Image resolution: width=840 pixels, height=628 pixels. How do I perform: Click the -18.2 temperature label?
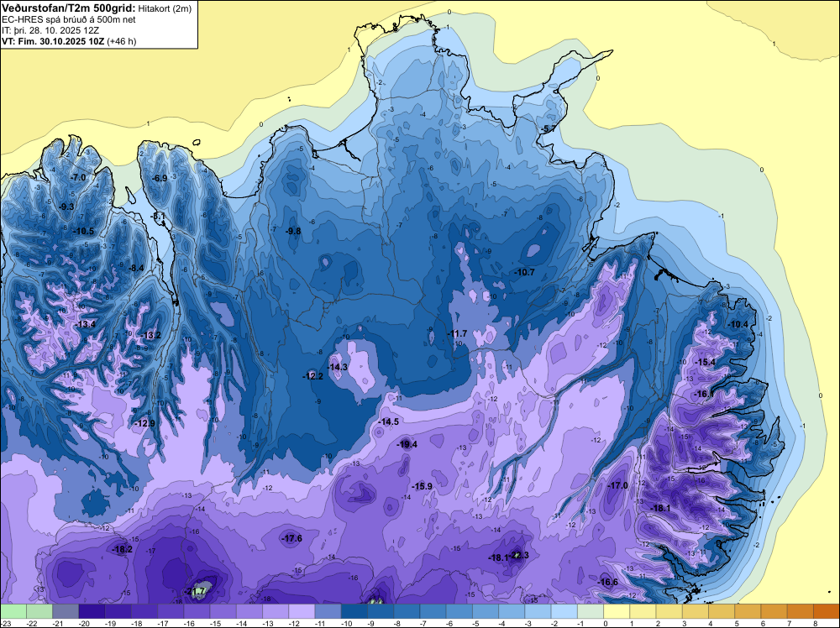click(122, 549)
